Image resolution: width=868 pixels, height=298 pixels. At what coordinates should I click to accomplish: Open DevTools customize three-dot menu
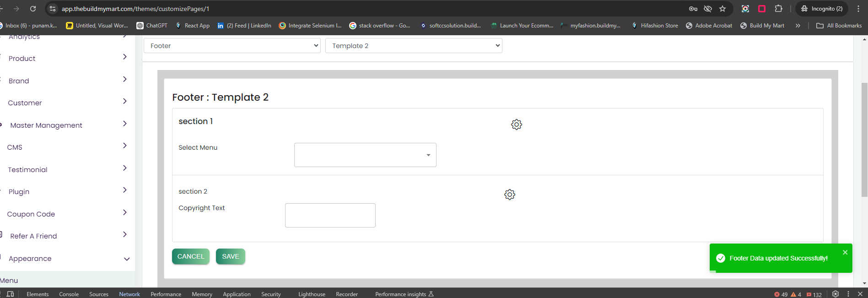[x=848, y=294]
